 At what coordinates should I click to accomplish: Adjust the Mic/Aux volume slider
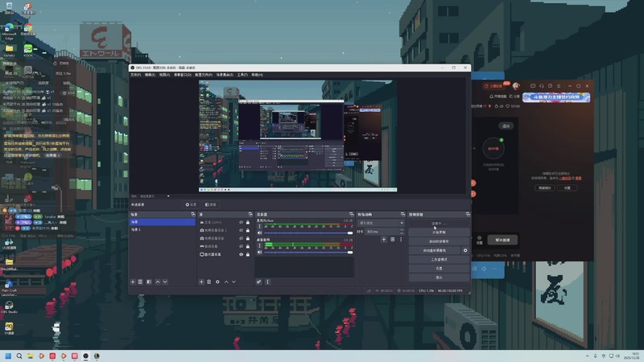tap(308, 232)
